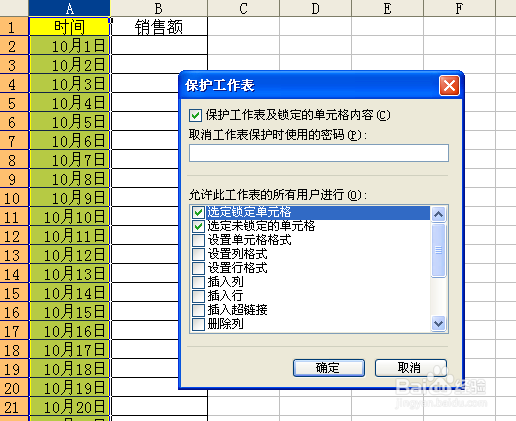Click the permissions list scroll down arrow
The height and width of the screenshot is (421, 516).
coord(438,323)
